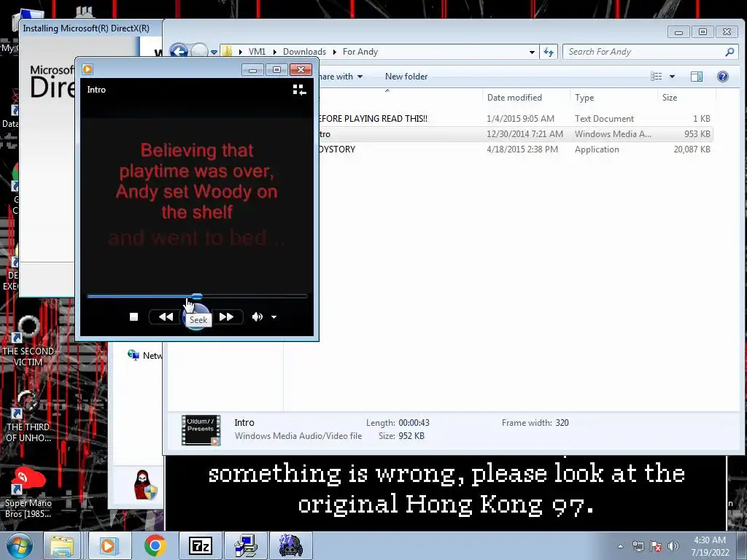Click the Windows Media Player title icon
The image size is (747, 560).
(x=88, y=69)
